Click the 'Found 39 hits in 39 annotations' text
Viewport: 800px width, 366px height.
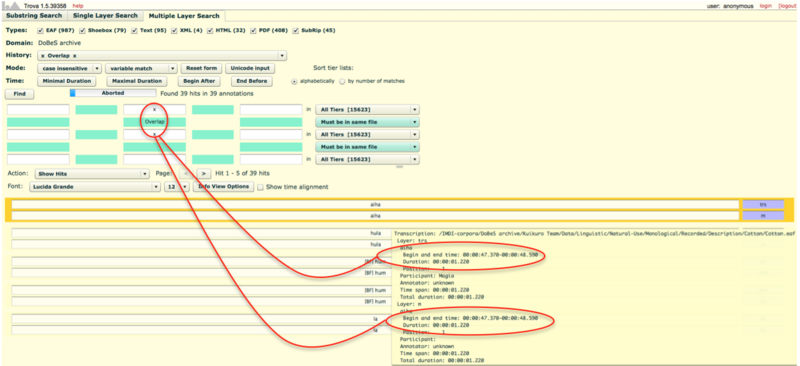pyautogui.click(x=207, y=94)
